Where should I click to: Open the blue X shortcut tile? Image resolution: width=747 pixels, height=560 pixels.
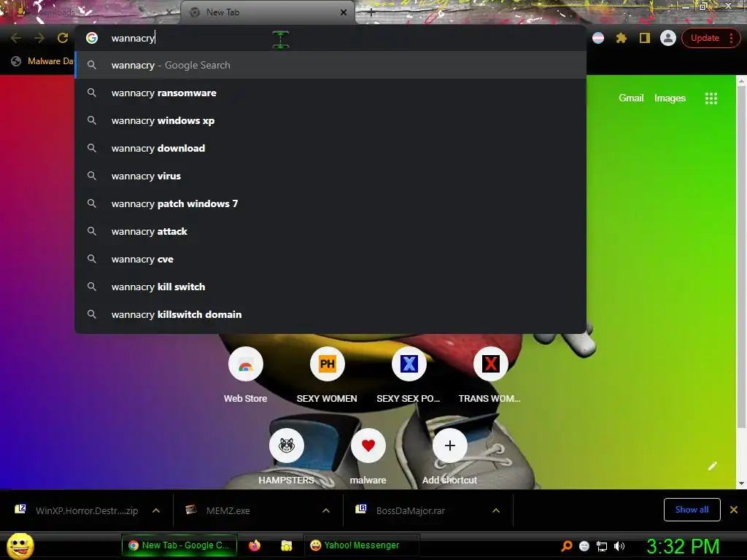tap(409, 376)
